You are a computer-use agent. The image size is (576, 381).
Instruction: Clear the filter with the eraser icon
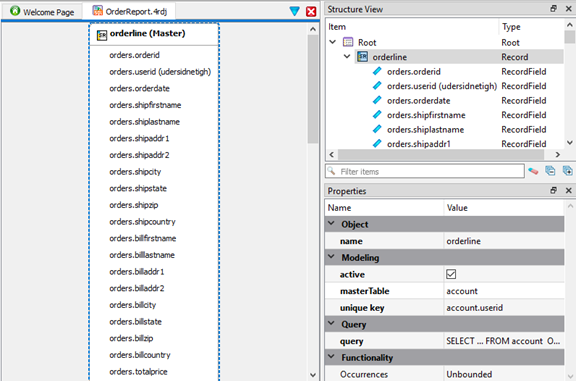tap(533, 171)
